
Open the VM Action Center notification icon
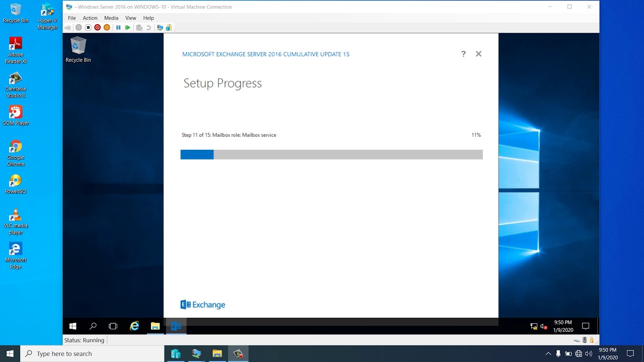[585, 326]
